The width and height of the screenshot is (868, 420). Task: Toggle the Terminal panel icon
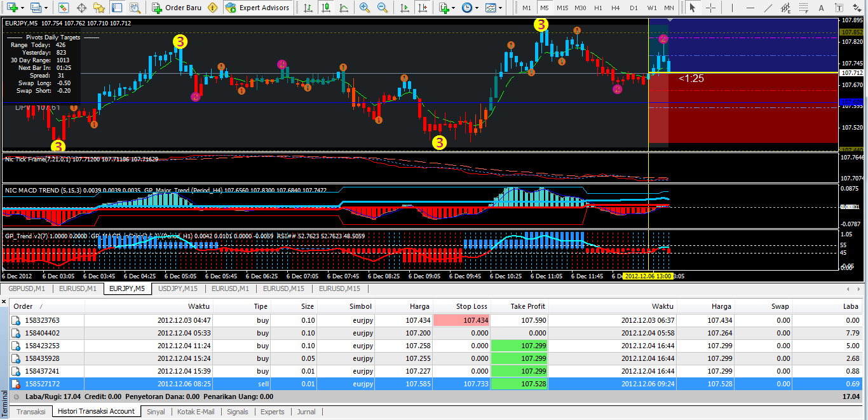click(x=116, y=8)
